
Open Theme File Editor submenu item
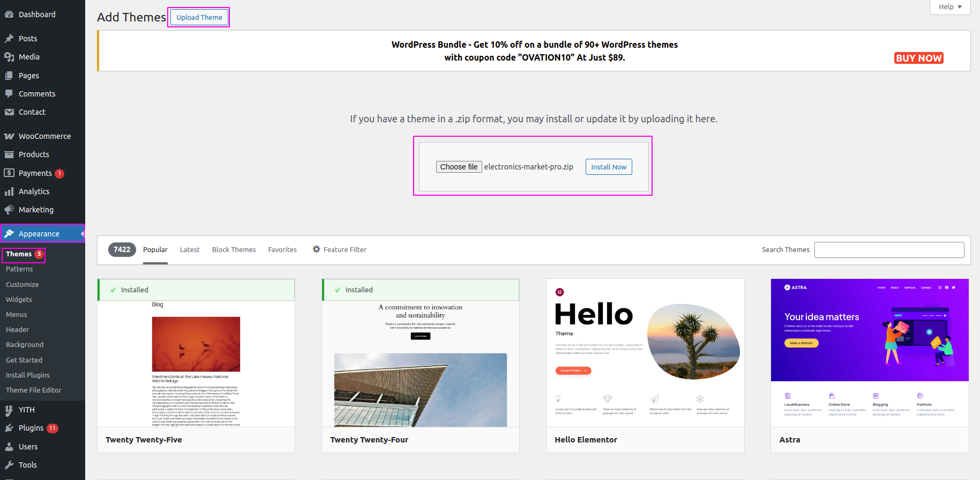click(x=34, y=390)
